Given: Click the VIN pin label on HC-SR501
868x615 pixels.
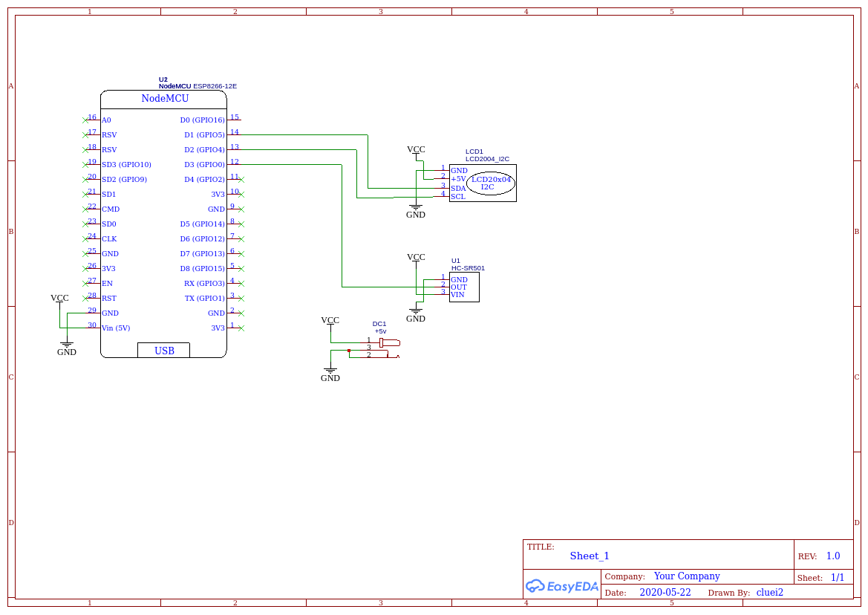Looking at the screenshot, I should (x=457, y=295).
